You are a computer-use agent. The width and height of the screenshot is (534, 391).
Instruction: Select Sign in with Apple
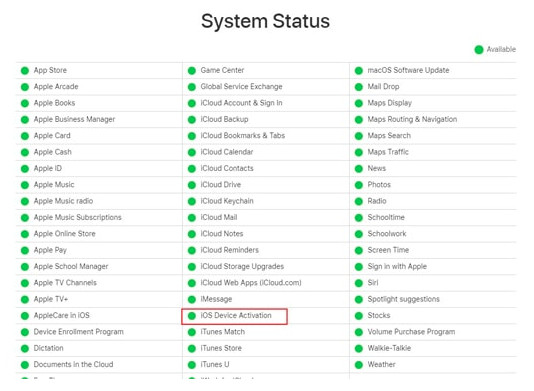tap(397, 266)
